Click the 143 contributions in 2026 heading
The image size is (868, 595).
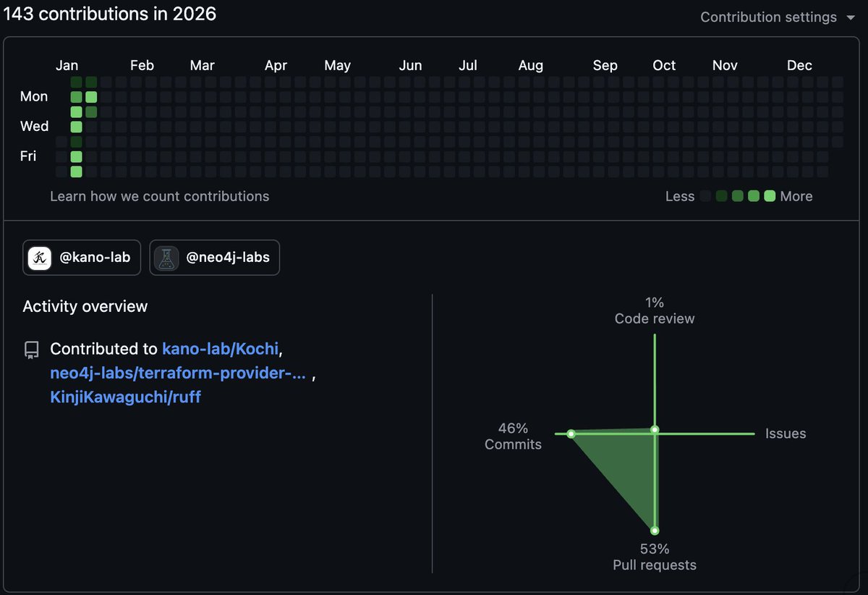109,13
